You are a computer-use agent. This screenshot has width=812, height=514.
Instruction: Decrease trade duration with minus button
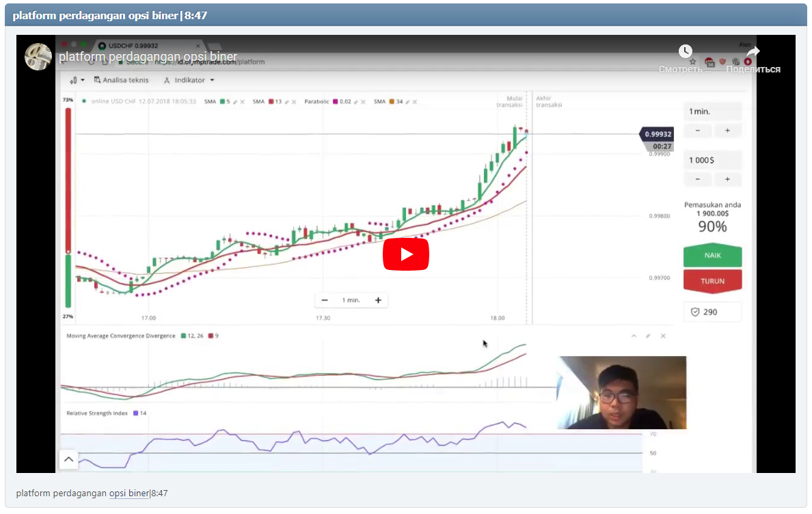697,131
